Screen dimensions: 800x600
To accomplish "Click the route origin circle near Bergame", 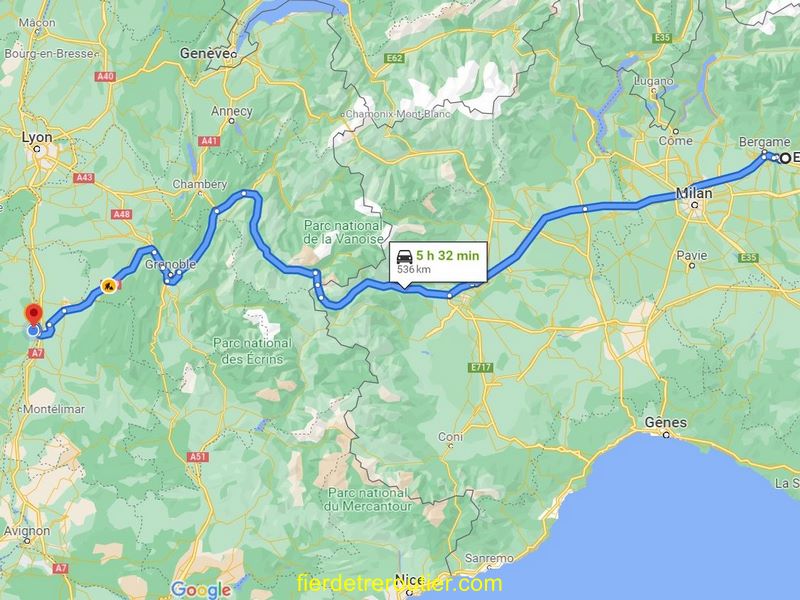I will (x=785, y=158).
